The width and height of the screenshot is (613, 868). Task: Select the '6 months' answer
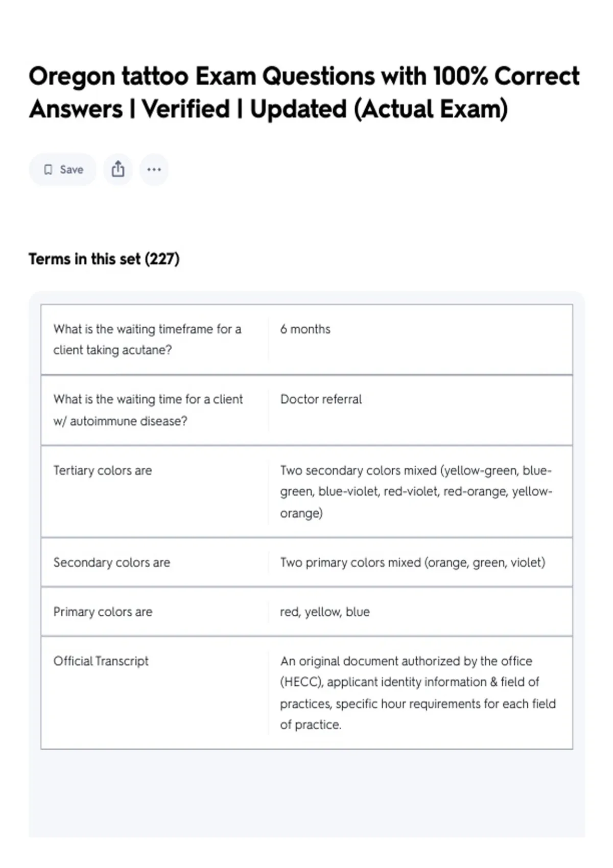coord(305,329)
